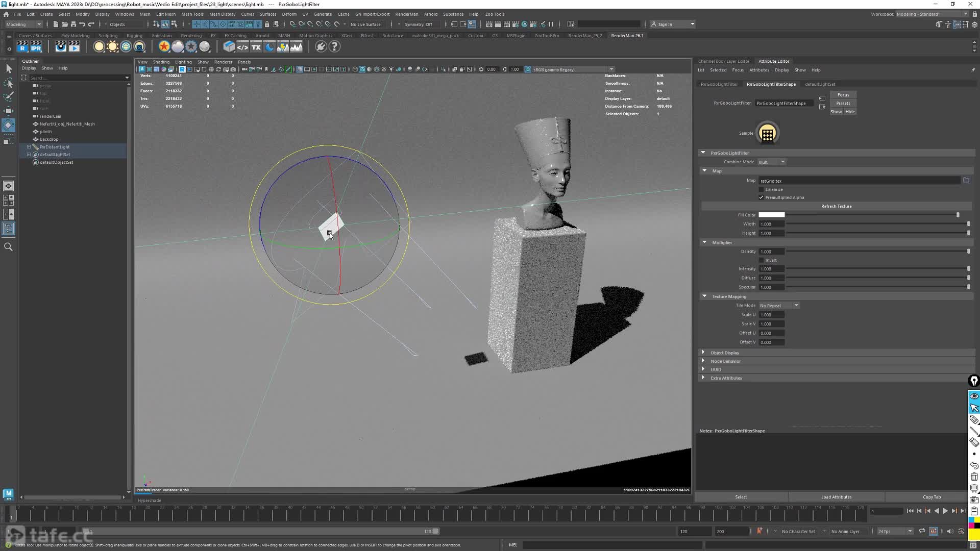The width and height of the screenshot is (980, 551).
Task: Start RenderMan render with R icon
Action: click(22, 47)
